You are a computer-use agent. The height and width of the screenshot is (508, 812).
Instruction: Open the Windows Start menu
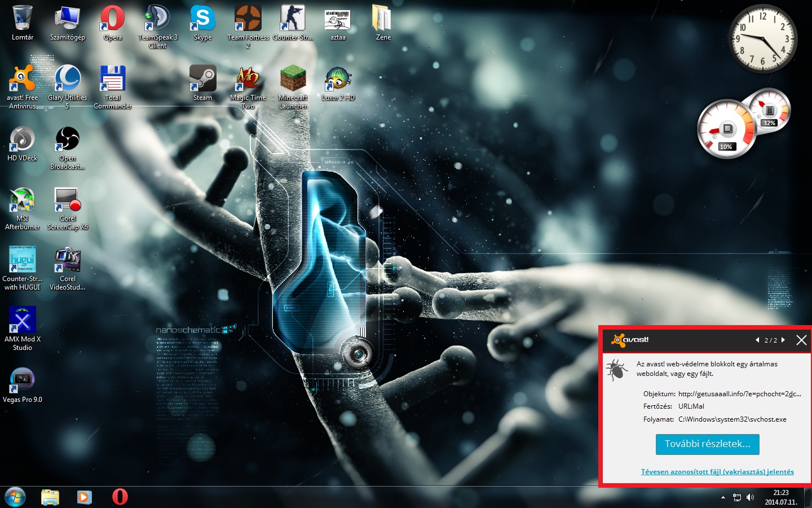click(x=15, y=497)
